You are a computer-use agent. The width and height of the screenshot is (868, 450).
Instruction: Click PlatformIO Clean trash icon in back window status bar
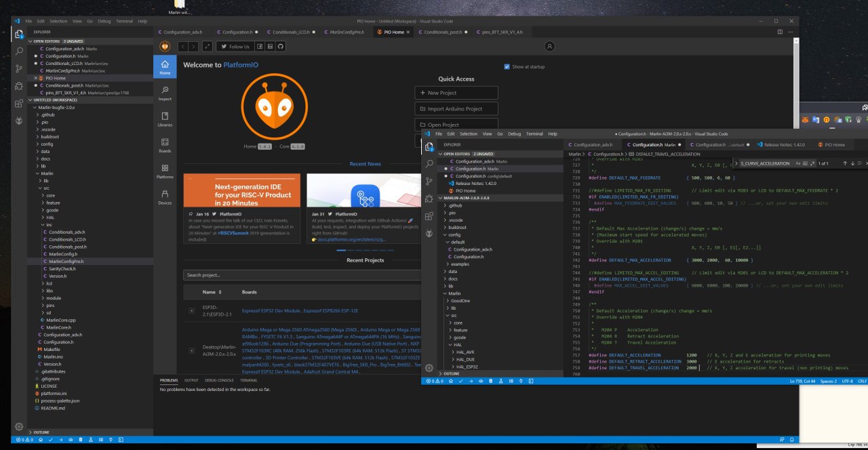point(81,440)
